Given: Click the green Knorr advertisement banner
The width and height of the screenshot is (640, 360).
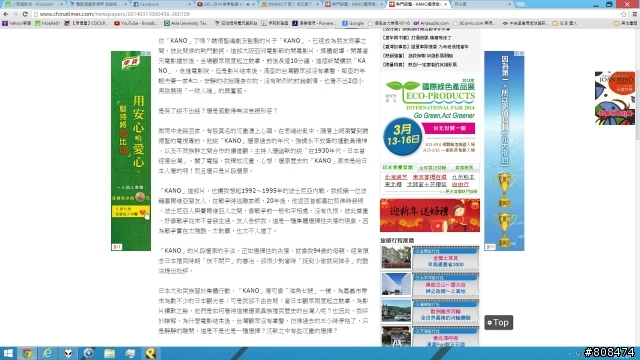Looking at the screenshot, I should point(131,151).
